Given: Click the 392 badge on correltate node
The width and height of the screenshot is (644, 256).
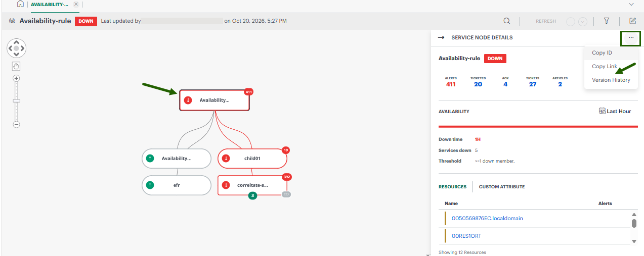Looking at the screenshot, I should point(287,177).
